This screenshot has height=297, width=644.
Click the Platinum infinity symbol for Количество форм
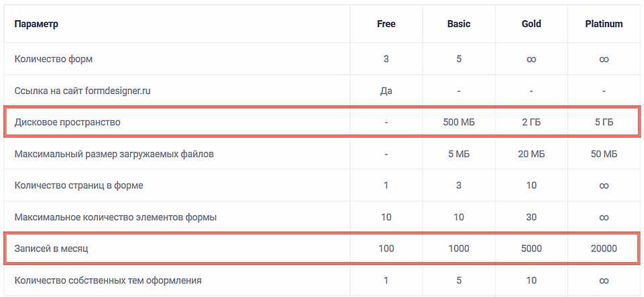[x=604, y=59]
